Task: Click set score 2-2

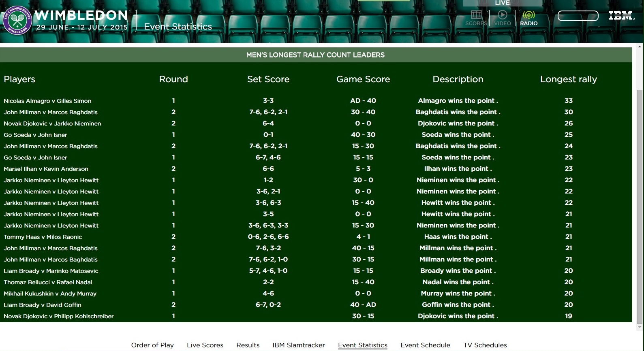Action: point(268,282)
